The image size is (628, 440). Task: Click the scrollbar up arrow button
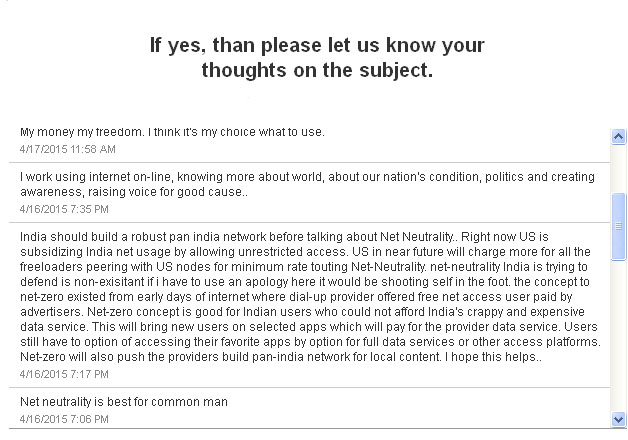pos(618,137)
